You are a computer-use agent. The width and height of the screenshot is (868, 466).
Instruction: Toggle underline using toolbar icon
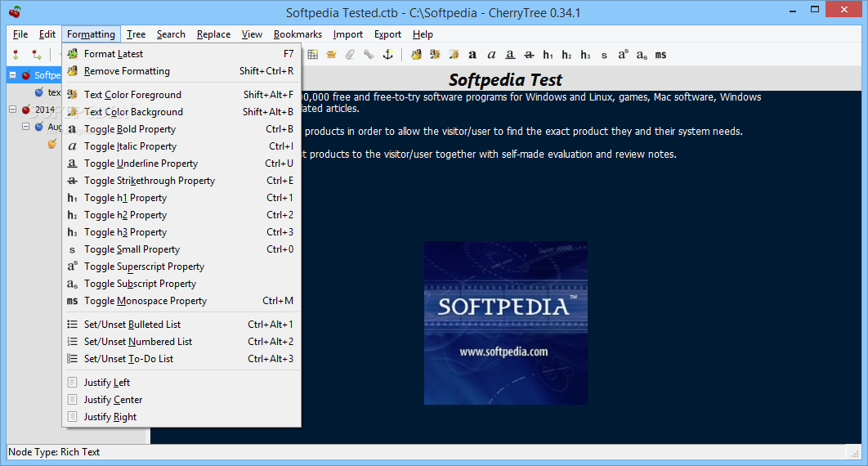tap(510, 54)
